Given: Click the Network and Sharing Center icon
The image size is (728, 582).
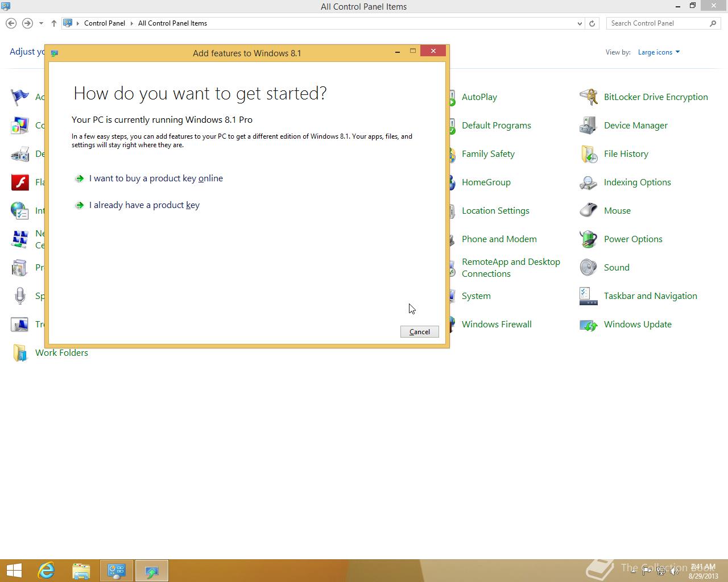Looking at the screenshot, I should click(x=20, y=239).
